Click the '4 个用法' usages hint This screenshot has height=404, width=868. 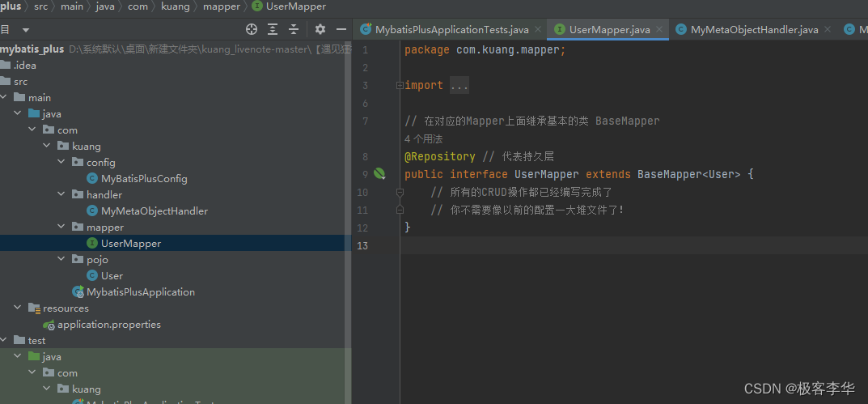pyautogui.click(x=423, y=139)
